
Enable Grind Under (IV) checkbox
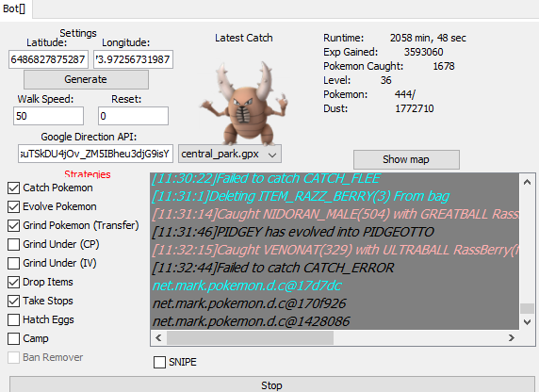pyautogui.click(x=14, y=264)
